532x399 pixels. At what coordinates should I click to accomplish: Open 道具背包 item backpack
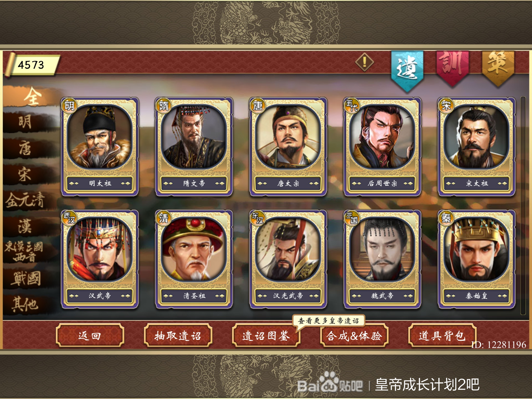pos(442,336)
